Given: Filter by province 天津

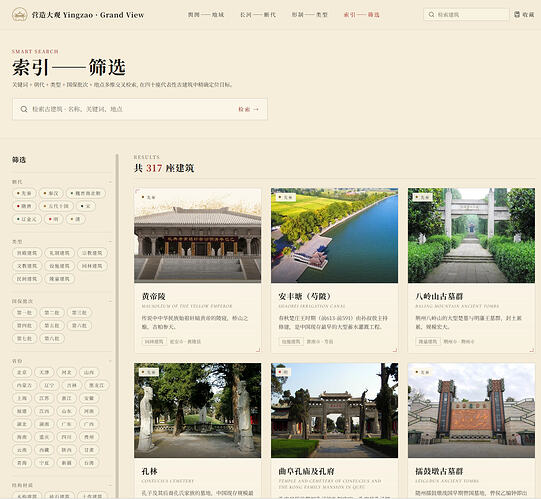Looking at the screenshot, I should click(44, 372).
